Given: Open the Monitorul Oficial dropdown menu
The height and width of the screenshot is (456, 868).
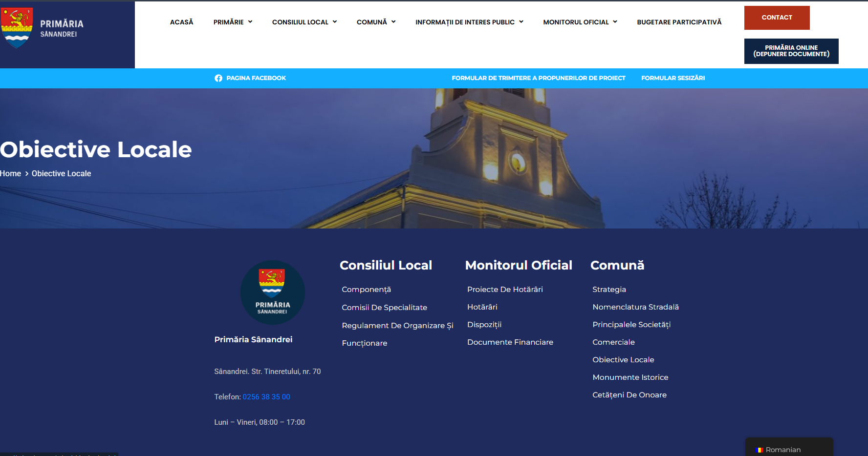Looking at the screenshot, I should [580, 22].
